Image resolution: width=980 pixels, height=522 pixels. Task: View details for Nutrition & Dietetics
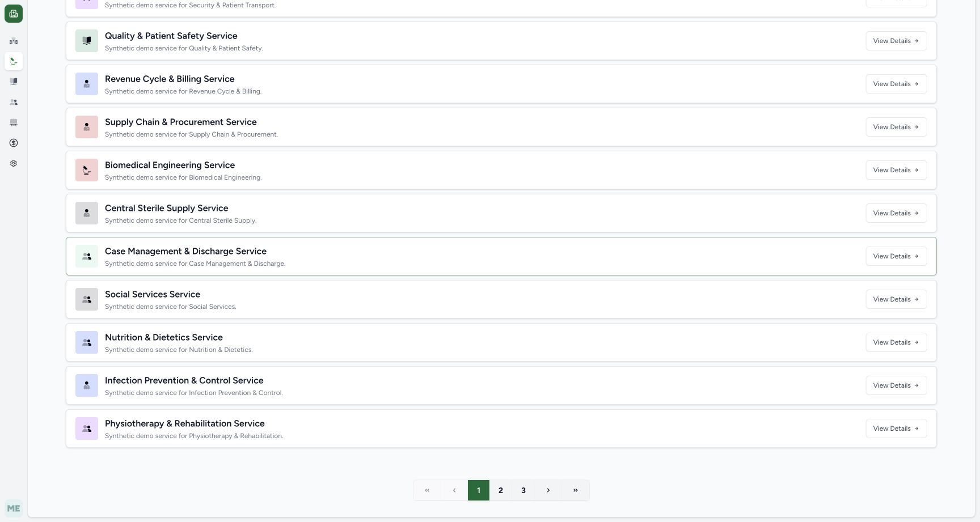896,342
